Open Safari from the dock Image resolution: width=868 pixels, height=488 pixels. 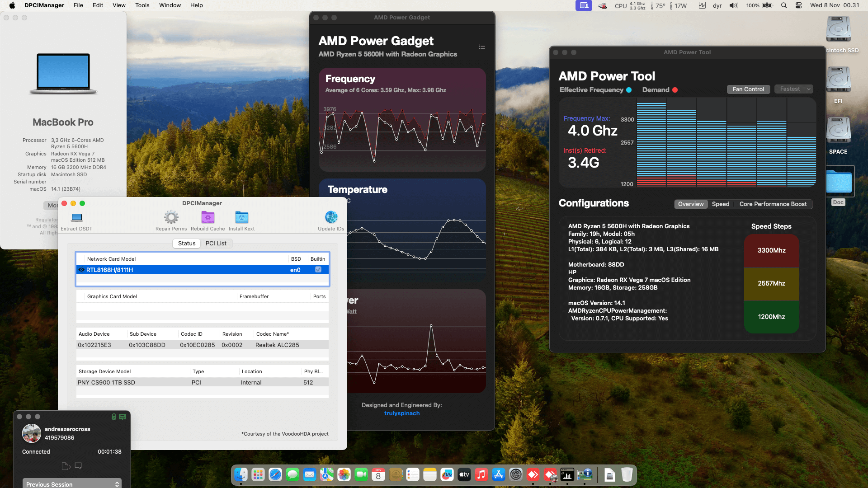275,474
